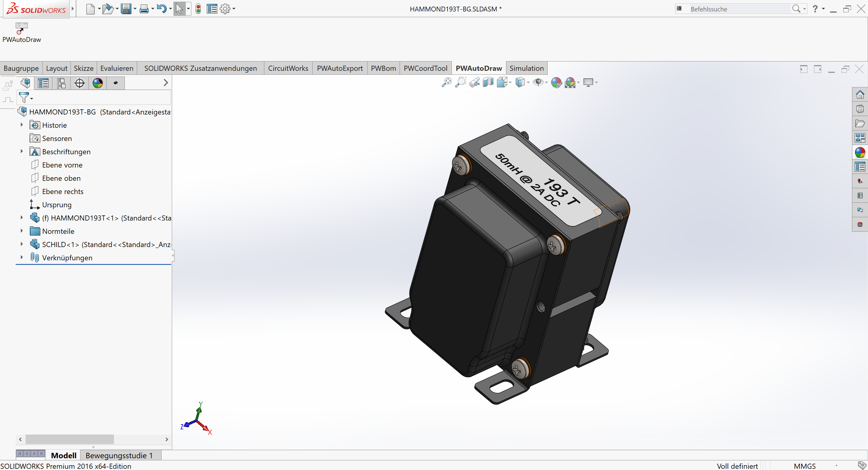The width and height of the screenshot is (868, 470).
Task: Open Custom Properties in task pane
Action: point(860,167)
